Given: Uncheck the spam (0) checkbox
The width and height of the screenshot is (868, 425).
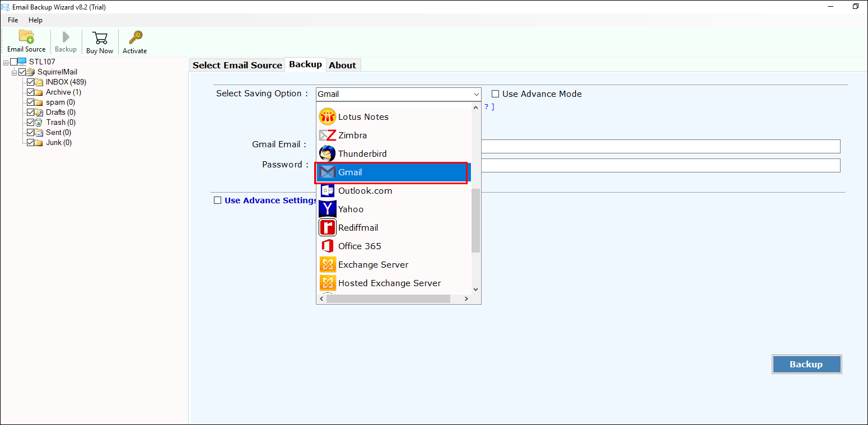Looking at the screenshot, I should coord(31,102).
